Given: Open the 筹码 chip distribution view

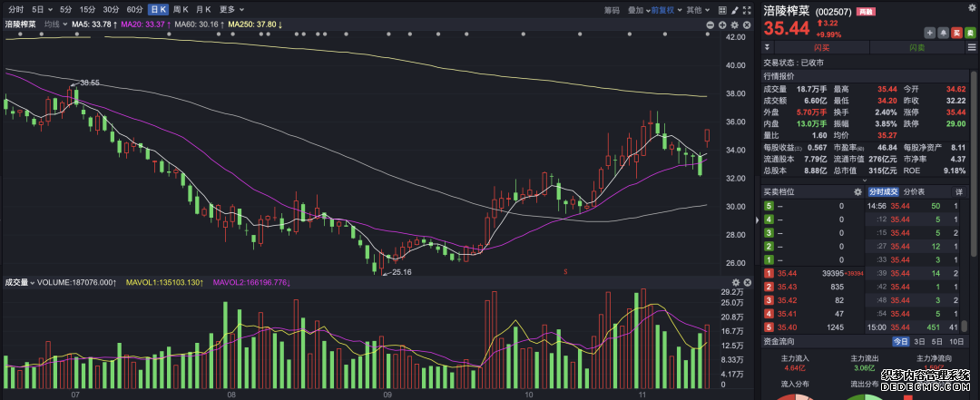Looking at the screenshot, I should coord(612,10).
